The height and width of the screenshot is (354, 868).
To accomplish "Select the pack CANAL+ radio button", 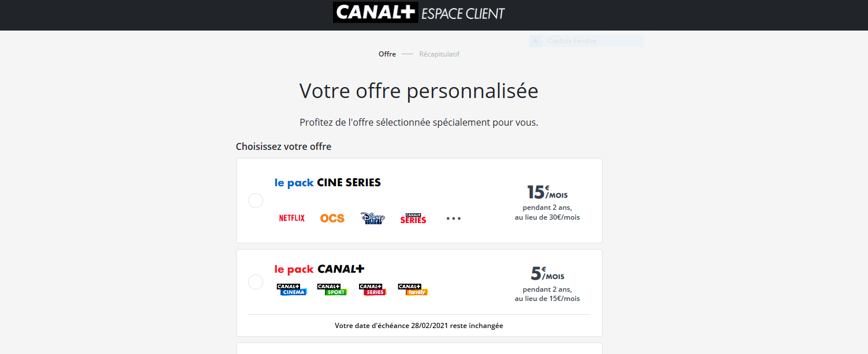I will click(x=256, y=282).
